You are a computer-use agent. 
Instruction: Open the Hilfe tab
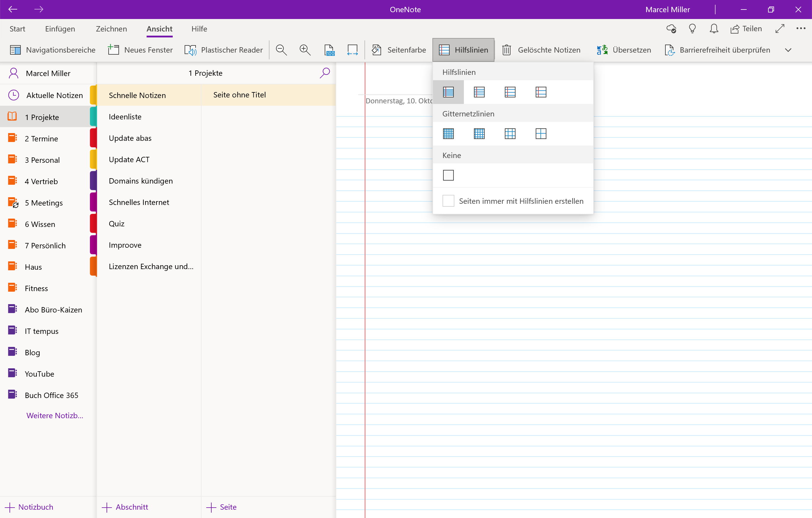coord(199,29)
